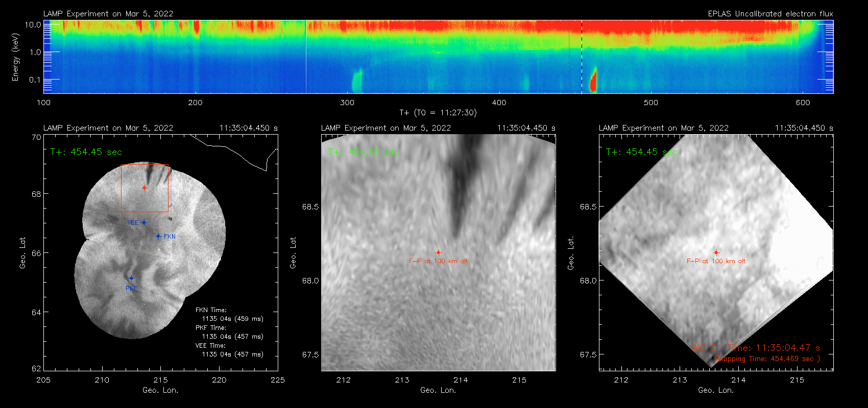The width and height of the screenshot is (868, 408).
Task: Click the 'T+ (T0 = 11:27:30)' axis label
Action: 438,113
